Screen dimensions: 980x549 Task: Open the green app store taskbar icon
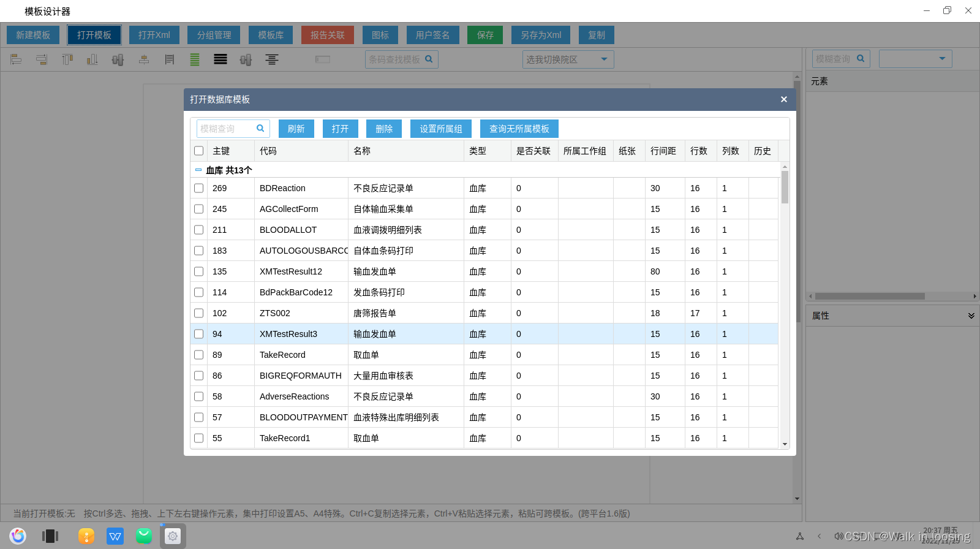click(x=144, y=536)
